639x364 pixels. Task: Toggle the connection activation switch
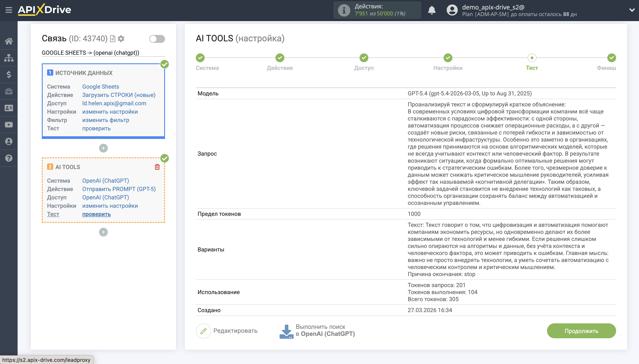tap(157, 39)
